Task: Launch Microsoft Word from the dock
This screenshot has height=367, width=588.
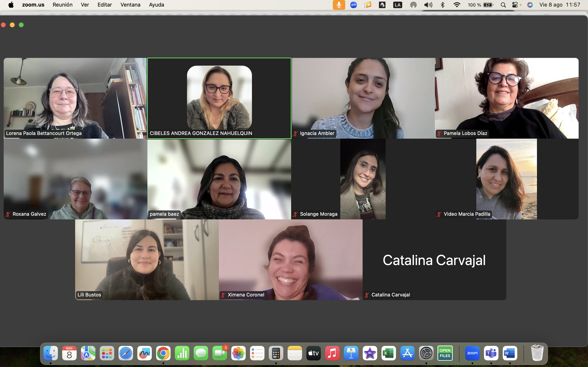Action: click(x=510, y=353)
